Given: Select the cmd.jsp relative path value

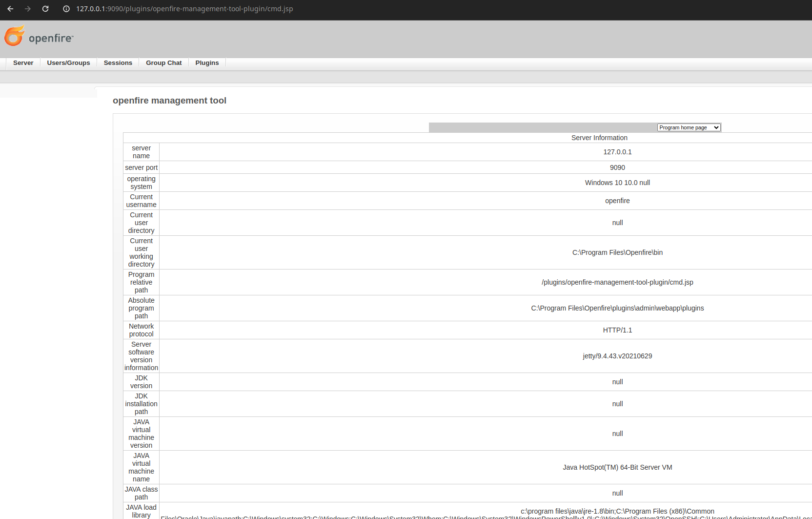Looking at the screenshot, I should coord(617,282).
